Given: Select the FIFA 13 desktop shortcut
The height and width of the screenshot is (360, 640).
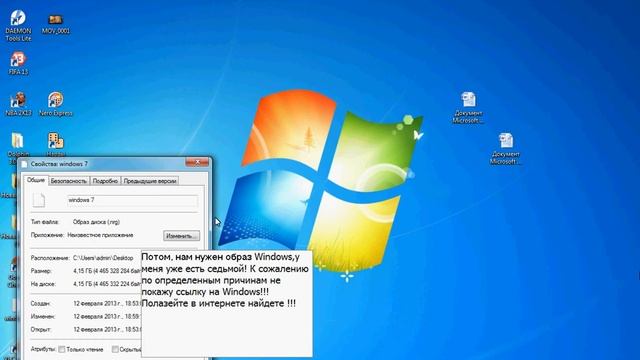Looking at the screenshot, I should 18,63.
